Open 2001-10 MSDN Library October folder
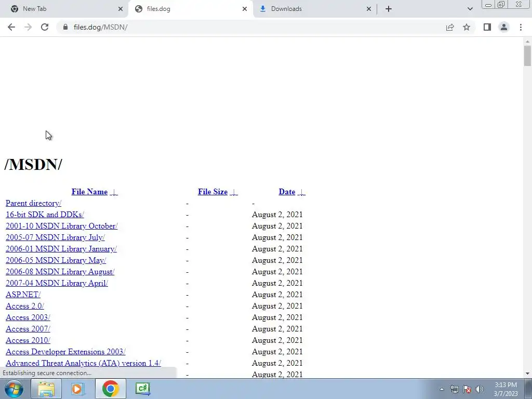The height and width of the screenshot is (399, 532). pos(62,226)
